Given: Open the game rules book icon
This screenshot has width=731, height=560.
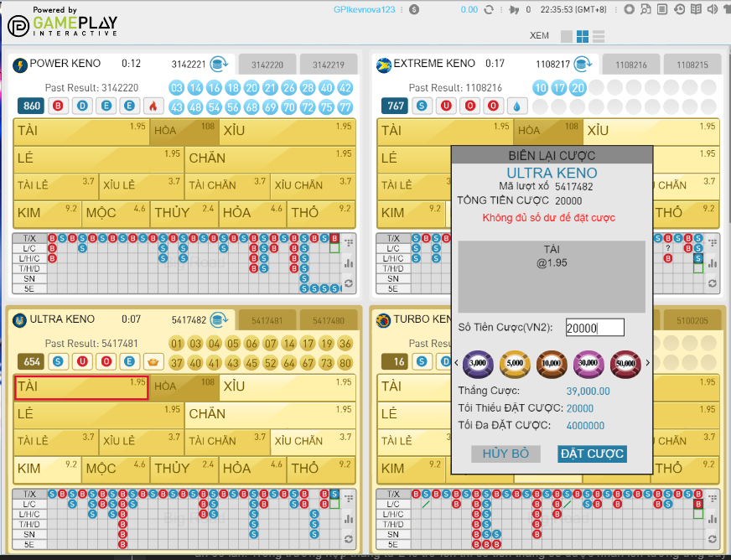Looking at the screenshot, I should (x=695, y=9).
